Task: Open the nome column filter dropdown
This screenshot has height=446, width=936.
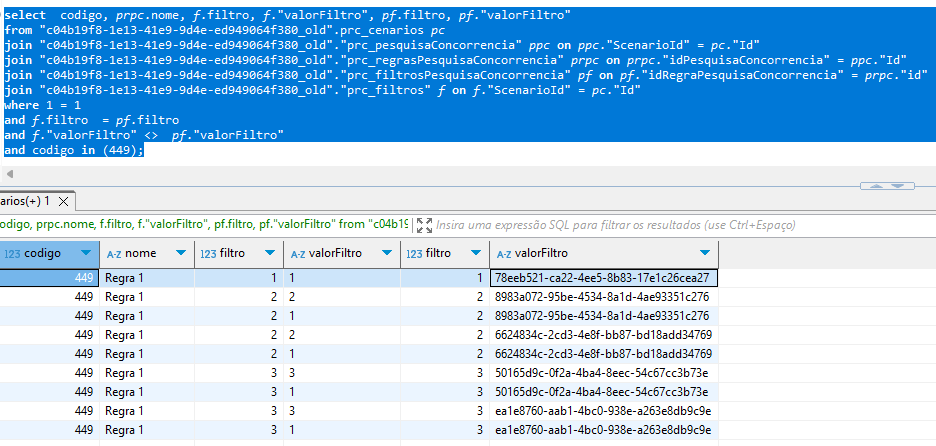Action: [x=182, y=254]
